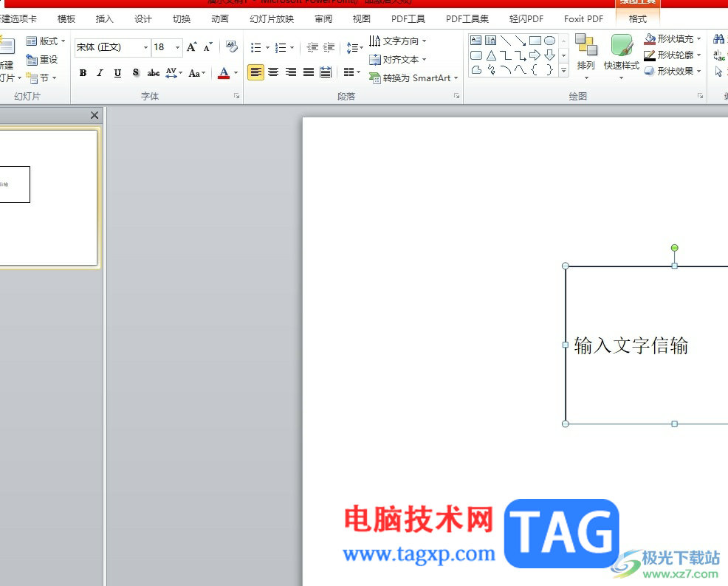This screenshot has height=586, width=728.
Task: Open character spacing AV dropdown
Action: [174, 73]
